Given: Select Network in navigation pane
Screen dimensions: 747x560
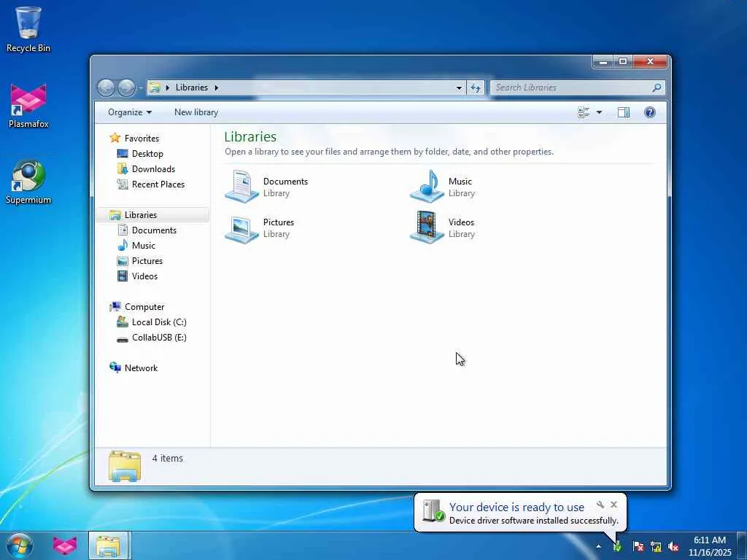Looking at the screenshot, I should click(x=141, y=367).
